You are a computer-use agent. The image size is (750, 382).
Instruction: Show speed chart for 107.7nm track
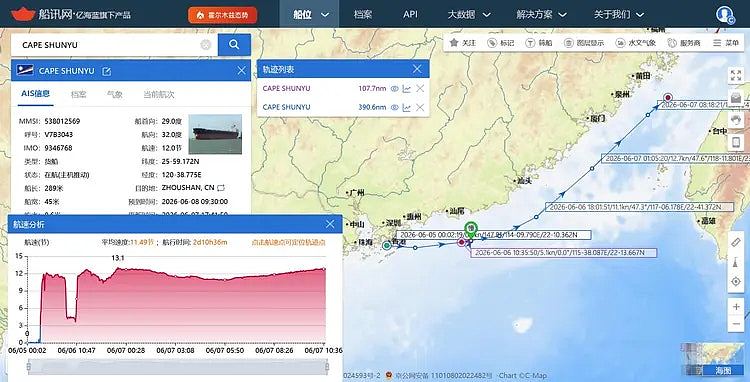407,88
